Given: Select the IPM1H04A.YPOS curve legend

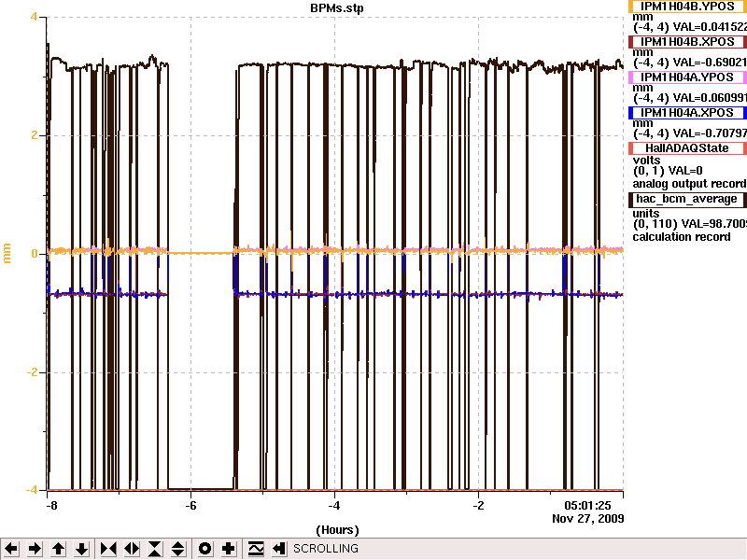Looking at the screenshot, I should tap(687, 77).
